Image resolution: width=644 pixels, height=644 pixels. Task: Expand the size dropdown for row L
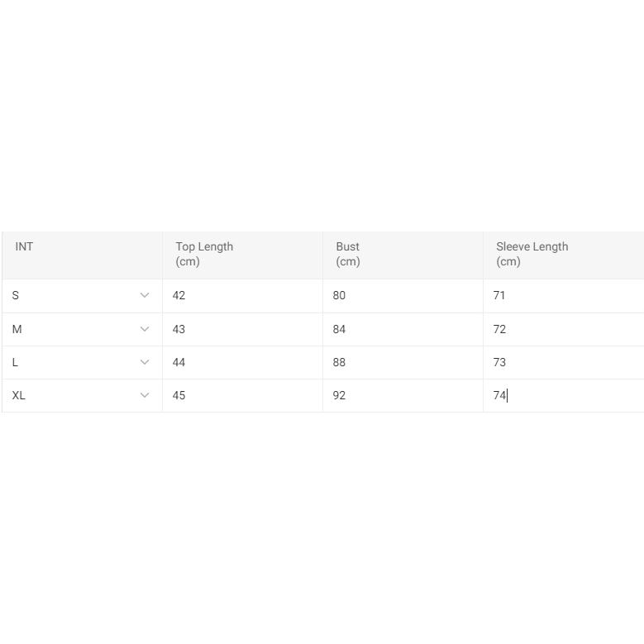point(145,362)
